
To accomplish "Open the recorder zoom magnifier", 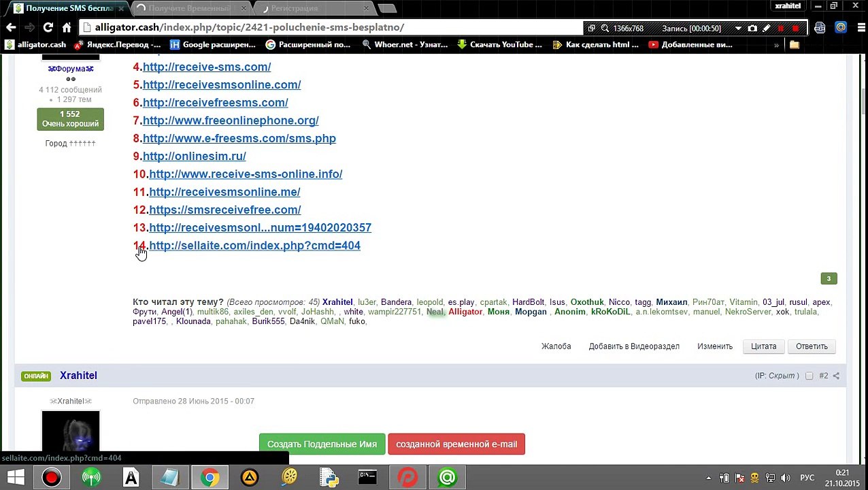I will (605, 29).
